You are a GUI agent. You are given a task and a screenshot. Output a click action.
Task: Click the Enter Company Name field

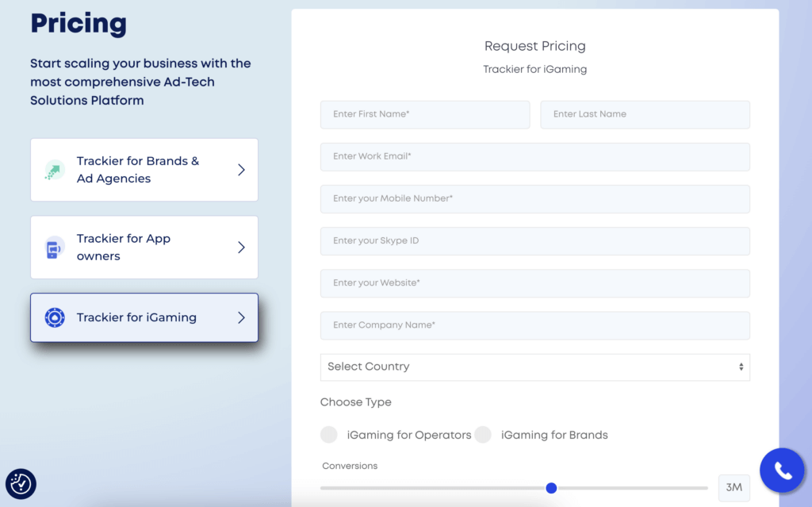[x=535, y=325]
